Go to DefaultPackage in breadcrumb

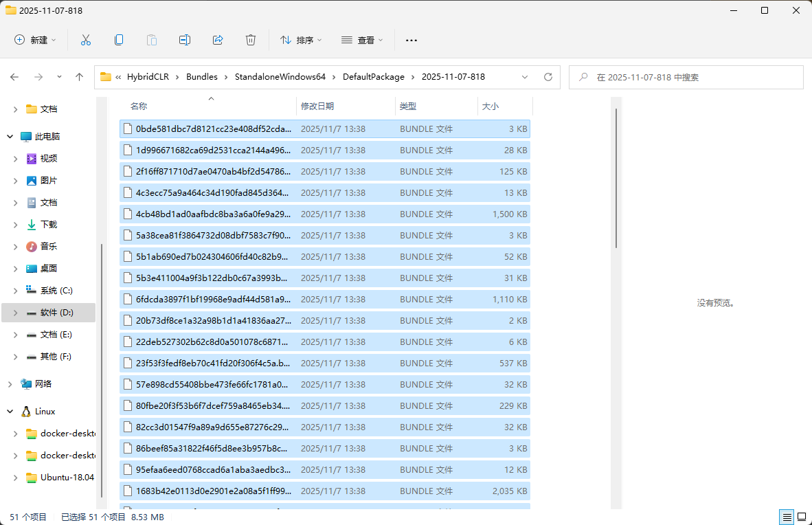click(374, 77)
